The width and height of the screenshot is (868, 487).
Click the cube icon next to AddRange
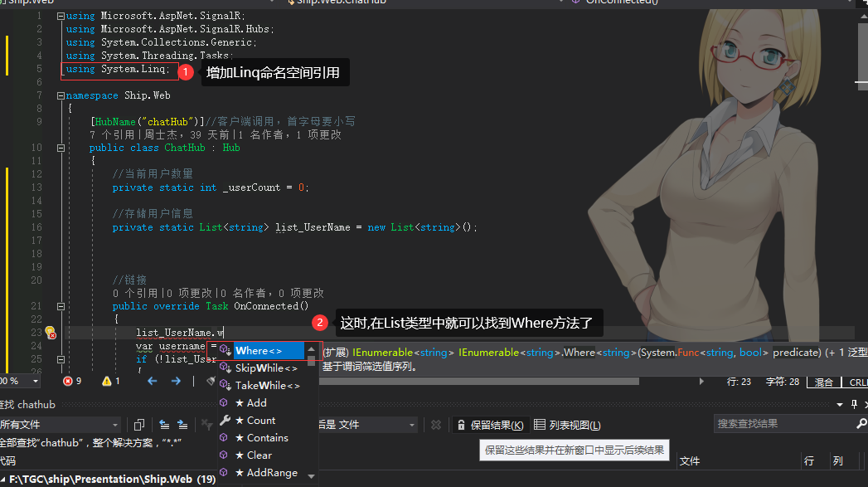click(224, 472)
